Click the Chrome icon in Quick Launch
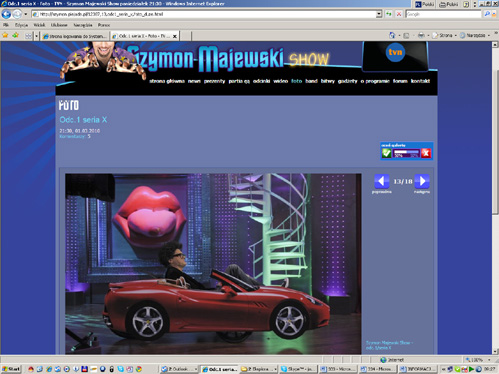The height and width of the screenshot is (374, 499). 139,369
